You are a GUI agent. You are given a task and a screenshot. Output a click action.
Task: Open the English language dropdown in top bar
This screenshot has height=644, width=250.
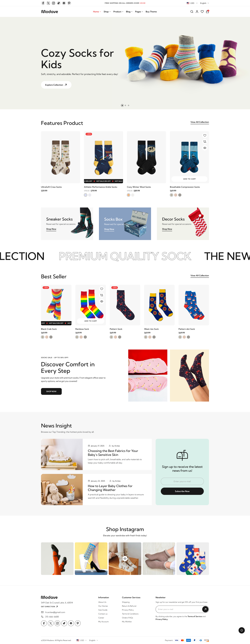pyautogui.click(x=204, y=3)
